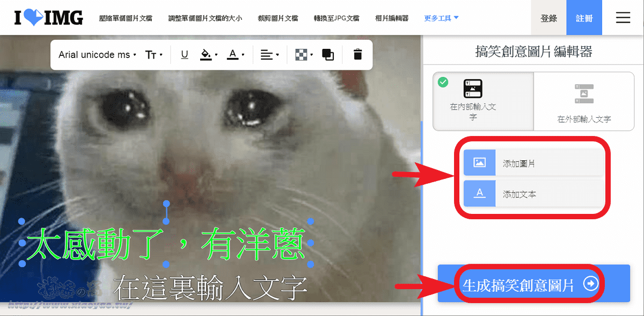Expand the 更多工具 menu
The height and width of the screenshot is (316, 644).
(441, 18)
